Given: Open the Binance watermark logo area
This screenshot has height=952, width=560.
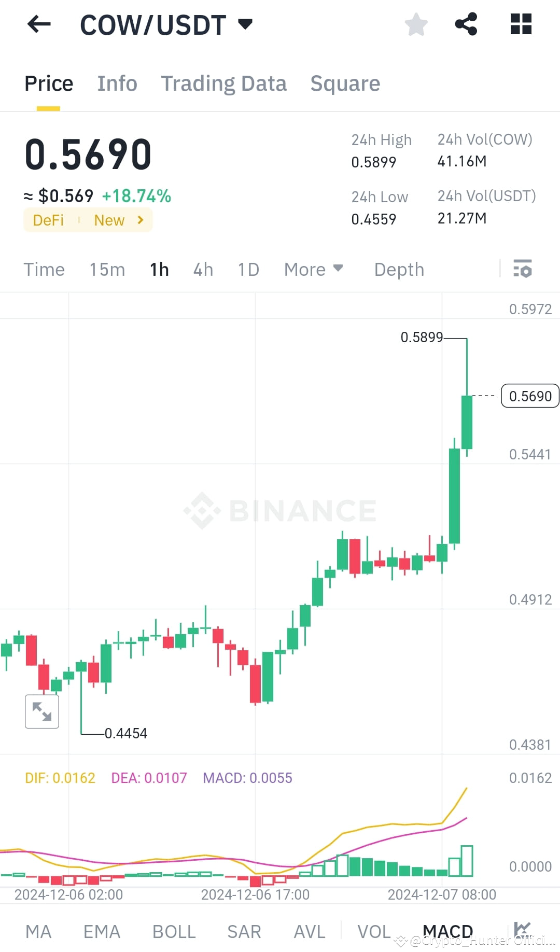Looking at the screenshot, I should point(280,509).
